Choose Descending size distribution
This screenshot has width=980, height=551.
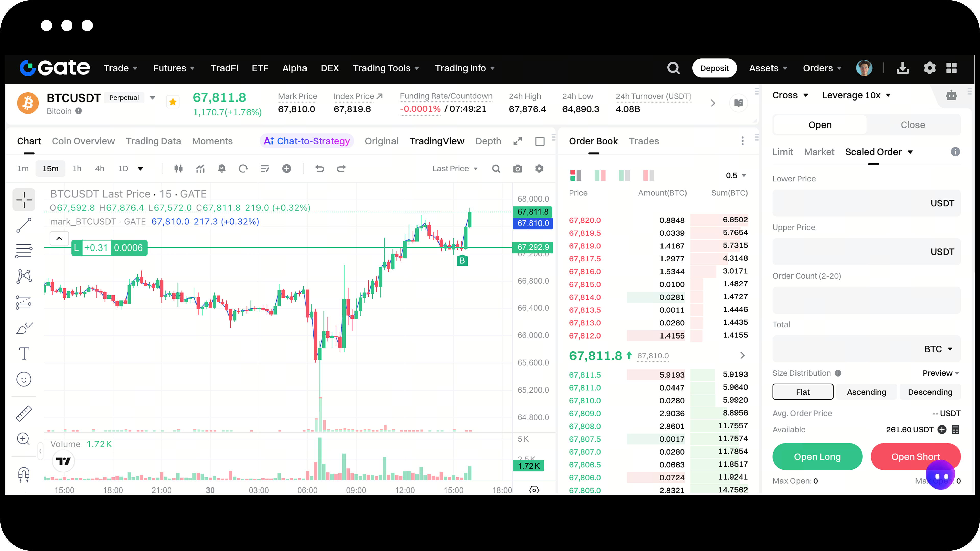point(930,392)
